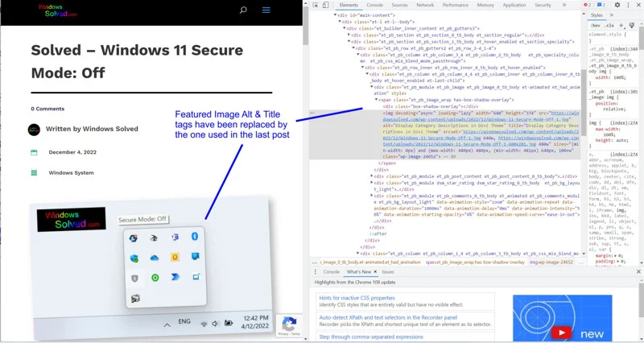Expand the et_pb_comments_0_tb_body module node

tap(372, 196)
